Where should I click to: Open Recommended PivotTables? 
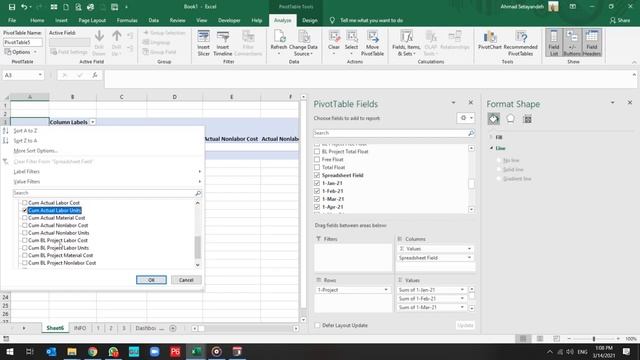coord(520,42)
